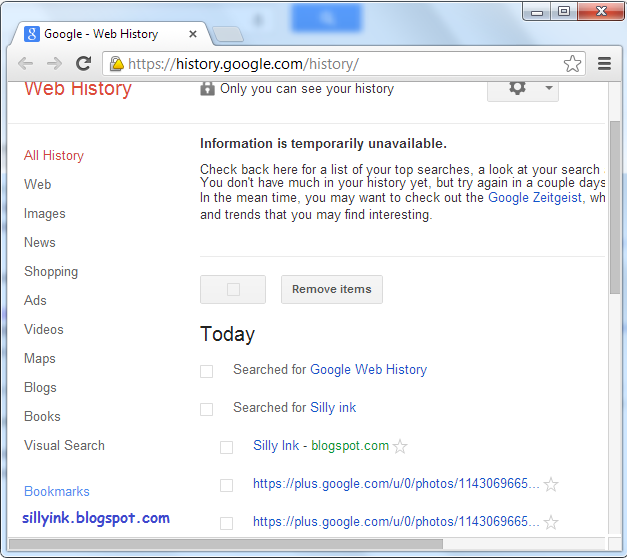Select Videos in the sidebar
The height and width of the screenshot is (558, 627).
pos(44,330)
